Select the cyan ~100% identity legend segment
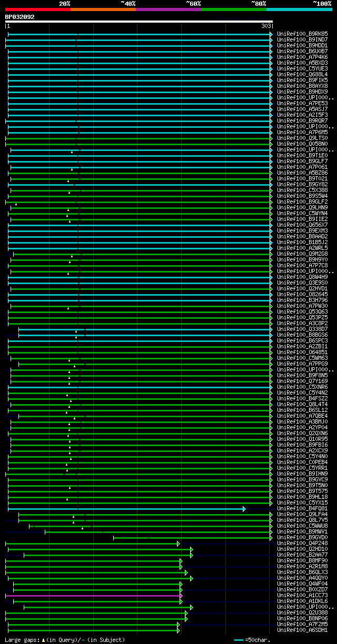The height and width of the screenshot is (644, 337). coord(299,9)
